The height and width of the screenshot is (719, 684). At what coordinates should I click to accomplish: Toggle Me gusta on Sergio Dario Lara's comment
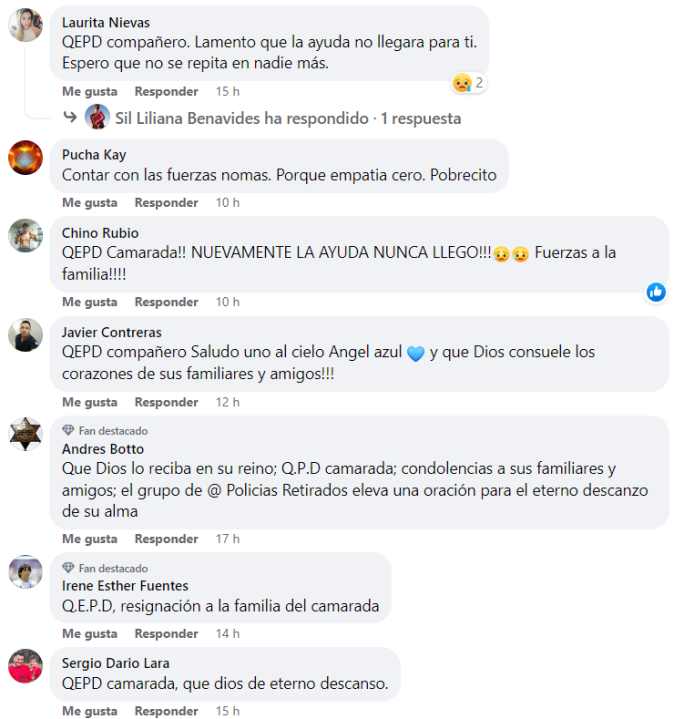(90, 711)
